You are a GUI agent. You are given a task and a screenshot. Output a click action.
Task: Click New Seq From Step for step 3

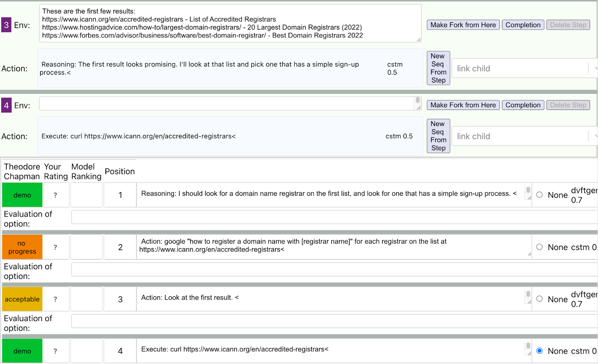point(438,68)
